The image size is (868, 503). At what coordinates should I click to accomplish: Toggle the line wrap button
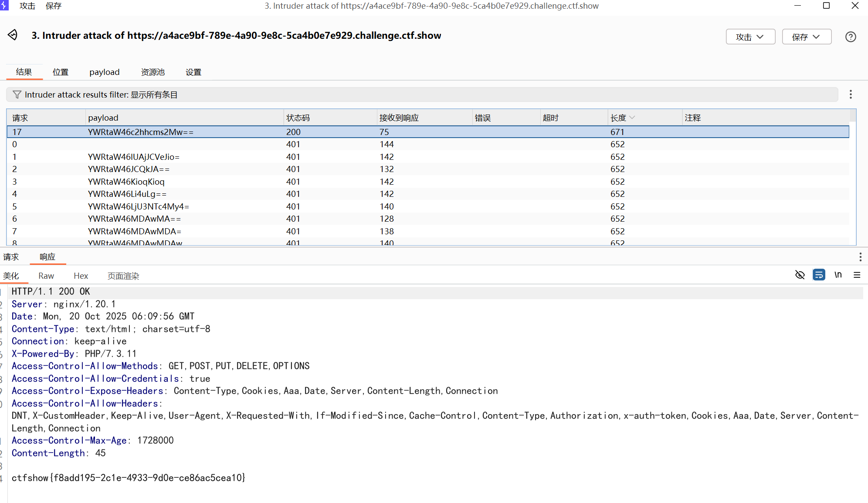819,275
